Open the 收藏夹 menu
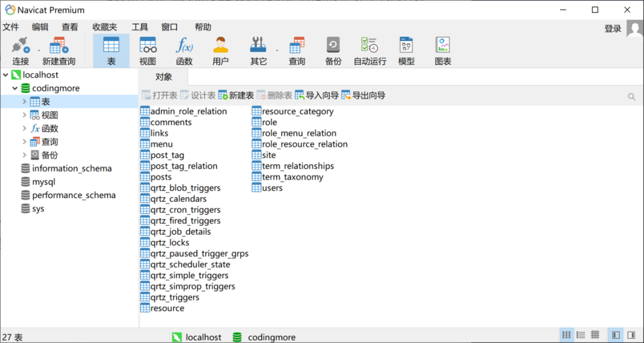This screenshot has width=644, height=343. 105,27
